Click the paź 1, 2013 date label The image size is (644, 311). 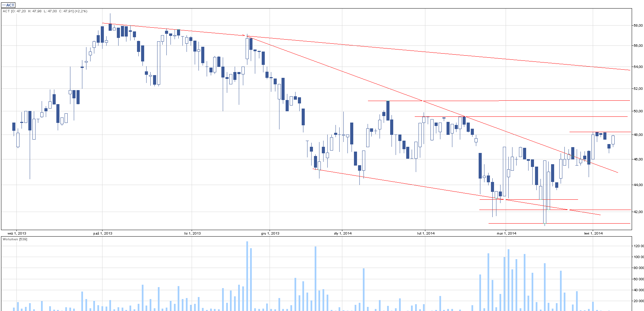click(102, 234)
